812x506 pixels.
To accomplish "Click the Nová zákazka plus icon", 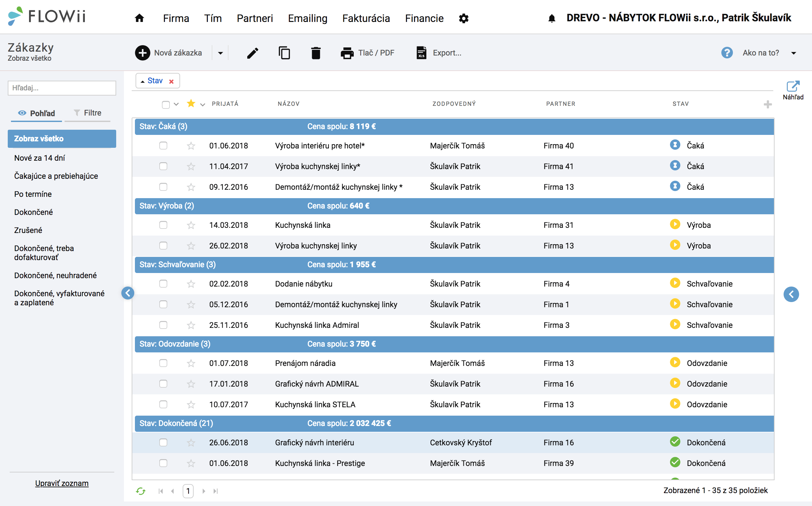I will click(x=143, y=53).
